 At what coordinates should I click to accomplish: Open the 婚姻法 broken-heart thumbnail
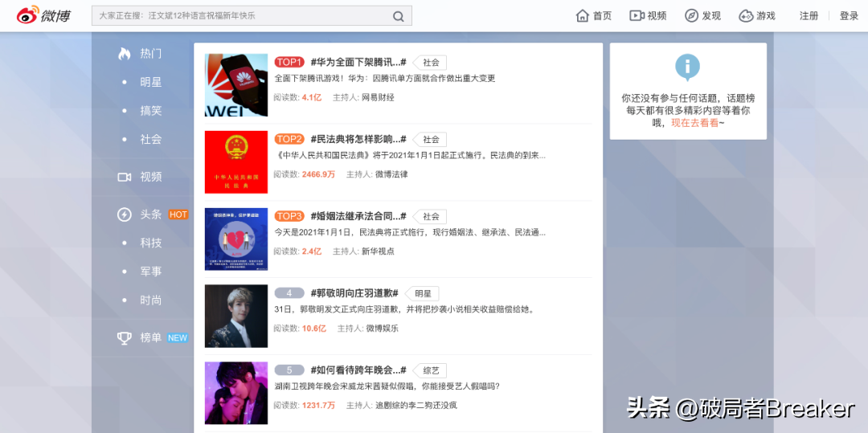[235, 239]
